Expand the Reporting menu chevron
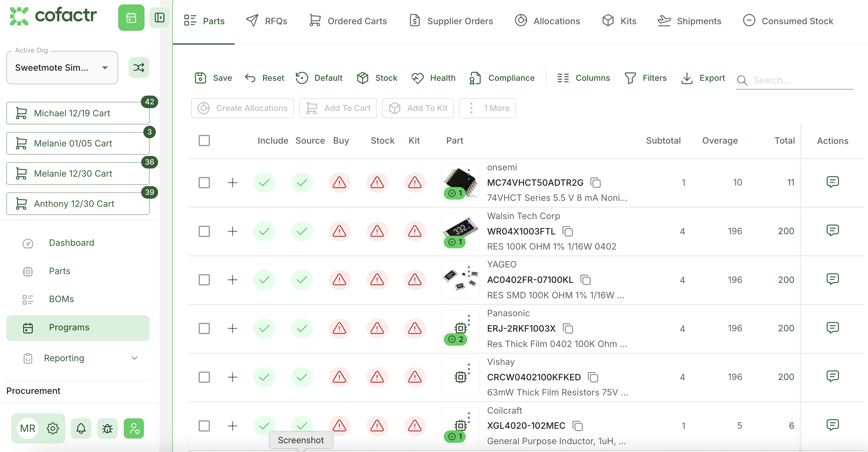This screenshot has width=868, height=452. coord(135,358)
